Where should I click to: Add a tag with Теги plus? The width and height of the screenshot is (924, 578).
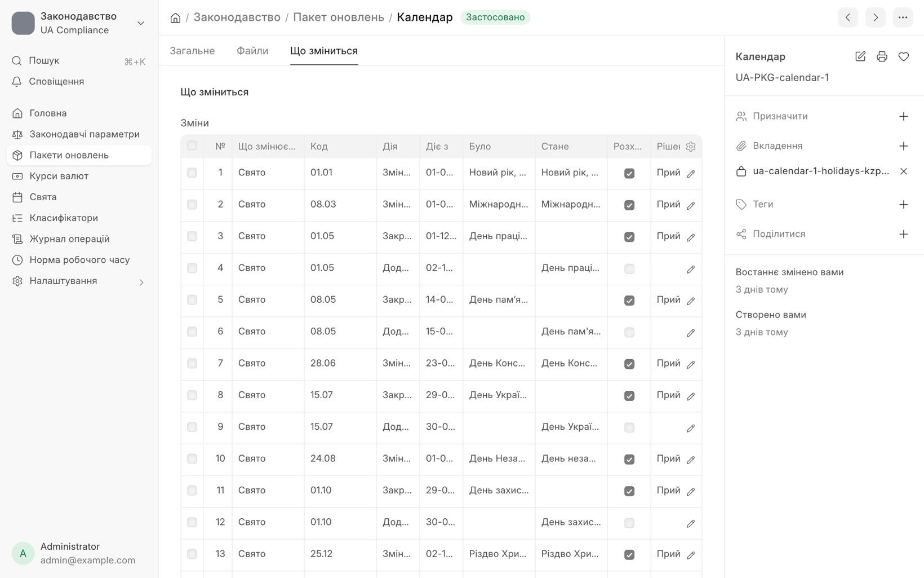pyautogui.click(x=904, y=204)
